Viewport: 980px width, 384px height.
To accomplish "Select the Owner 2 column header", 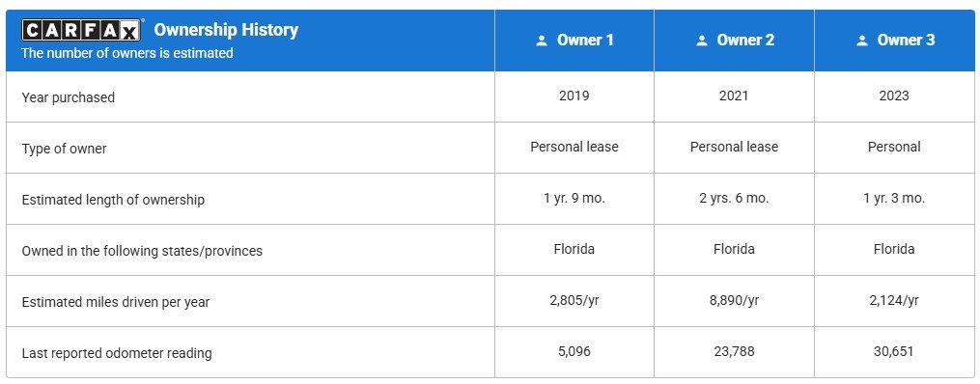I will 735,41.
